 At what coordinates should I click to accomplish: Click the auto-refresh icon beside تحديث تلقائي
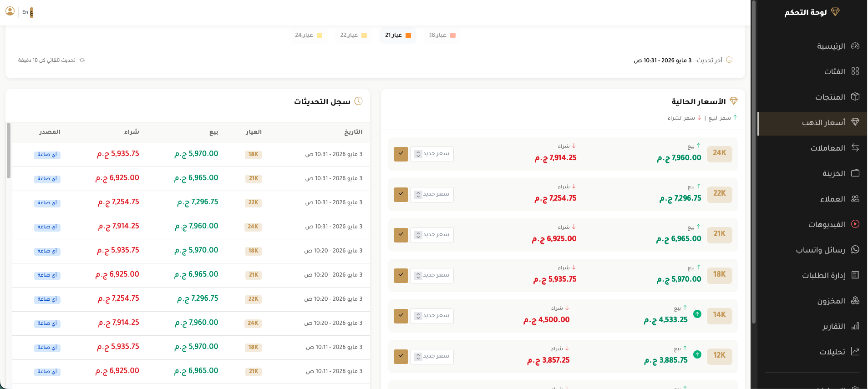[82, 60]
